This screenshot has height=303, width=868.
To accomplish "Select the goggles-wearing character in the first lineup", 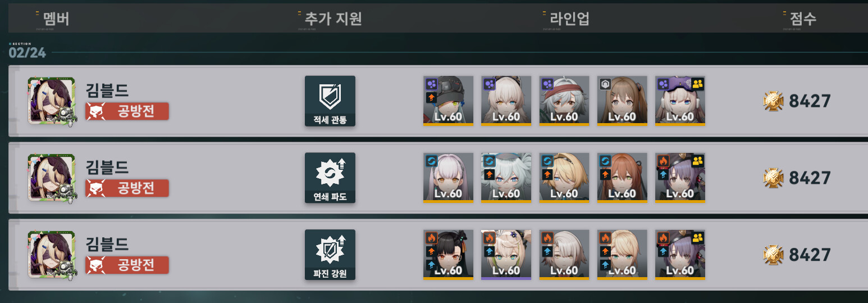I will [x=680, y=101].
